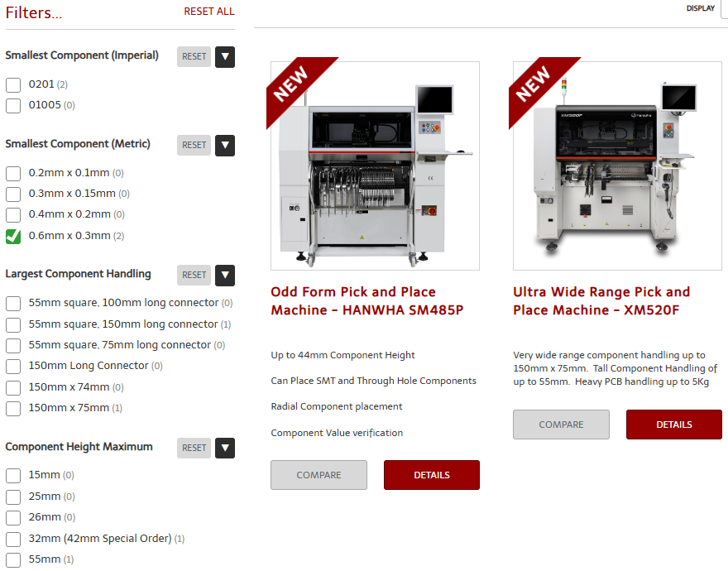This screenshot has width=728, height=571.
Task: Check 32mm (42mm Special Order) option
Action: 13,539
